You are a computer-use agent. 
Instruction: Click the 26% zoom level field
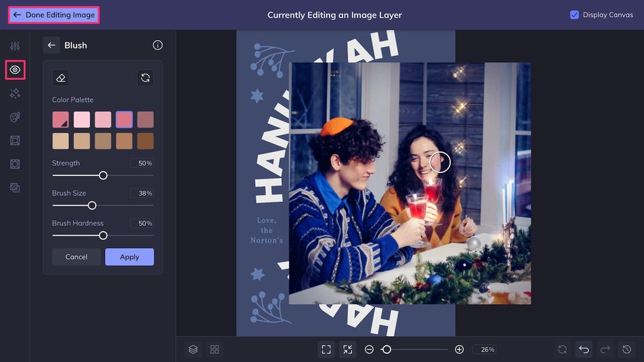484,349
